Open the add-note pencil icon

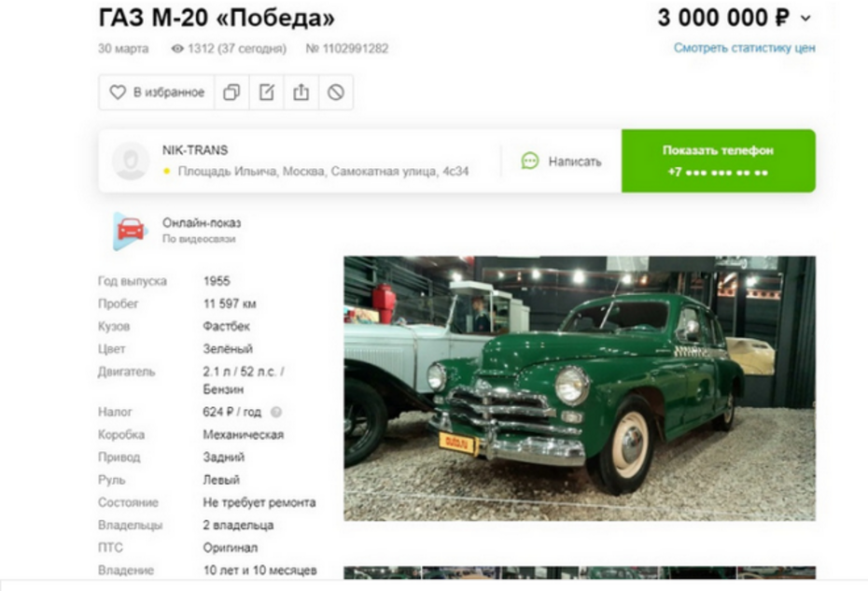pos(266,91)
